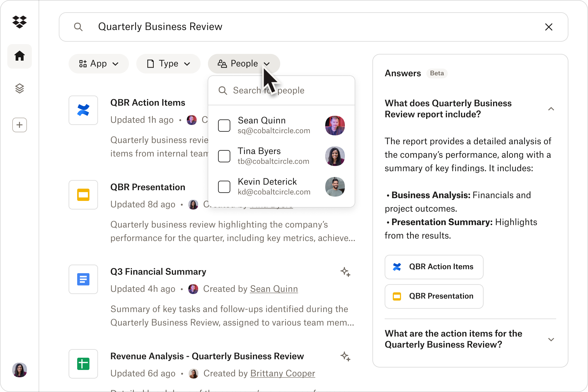Open the Google Docs icon beside Q3 Financial Summary
The height and width of the screenshot is (392, 588).
pyautogui.click(x=83, y=279)
